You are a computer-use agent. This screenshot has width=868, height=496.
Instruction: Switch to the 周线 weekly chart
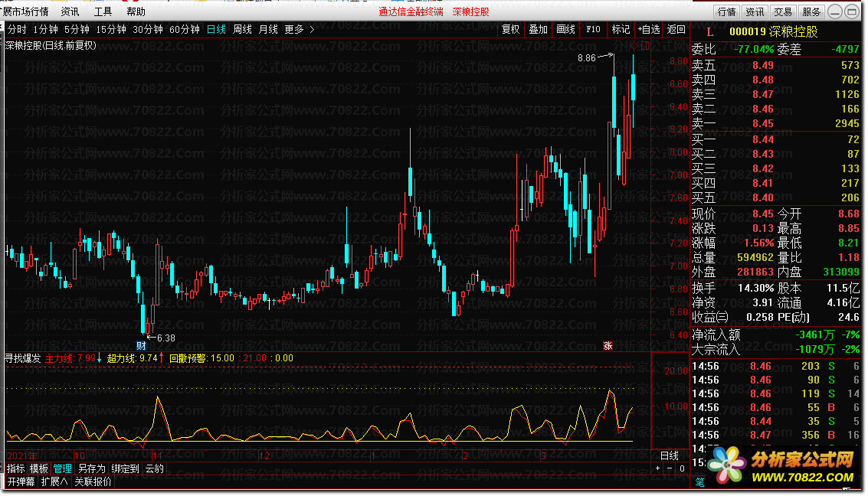click(242, 29)
